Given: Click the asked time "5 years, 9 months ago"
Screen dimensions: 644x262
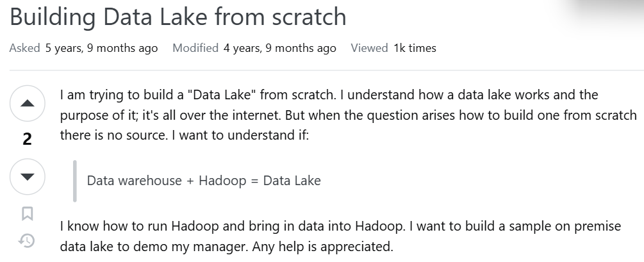Looking at the screenshot, I should pyautogui.click(x=101, y=48).
